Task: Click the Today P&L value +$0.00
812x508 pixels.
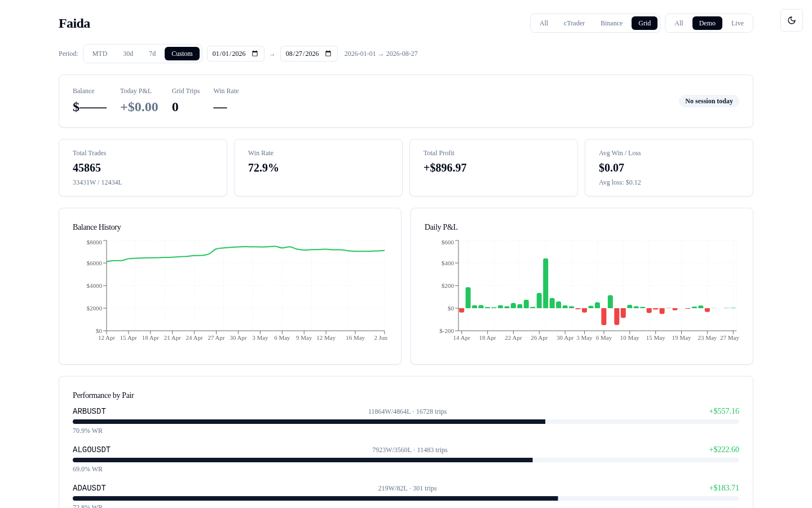Action: point(139,107)
